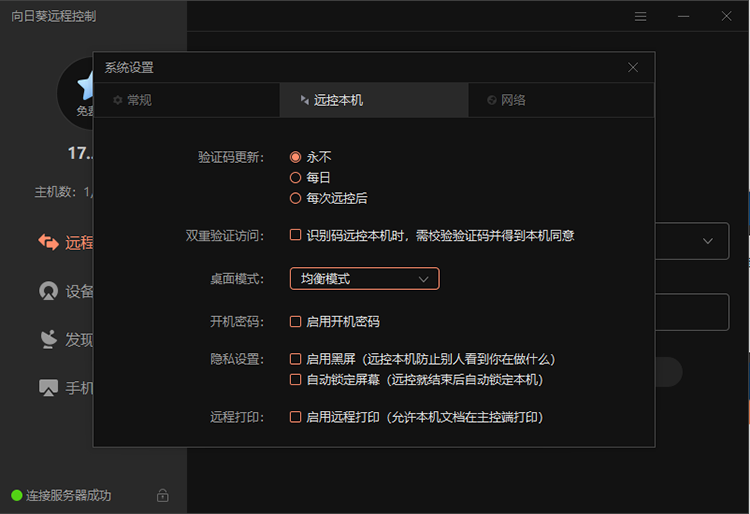Open the hamburger menu in title bar
The height and width of the screenshot is (514, 750).
[x=641, y=16]
